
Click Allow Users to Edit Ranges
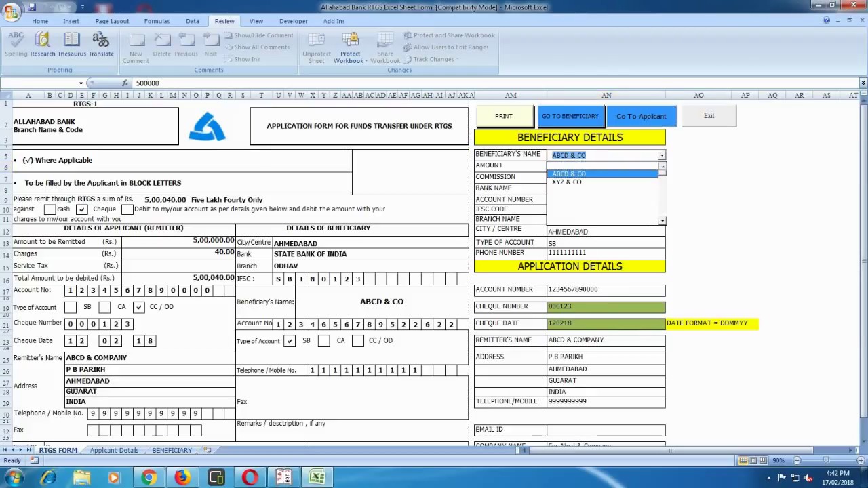coord(446,47)
